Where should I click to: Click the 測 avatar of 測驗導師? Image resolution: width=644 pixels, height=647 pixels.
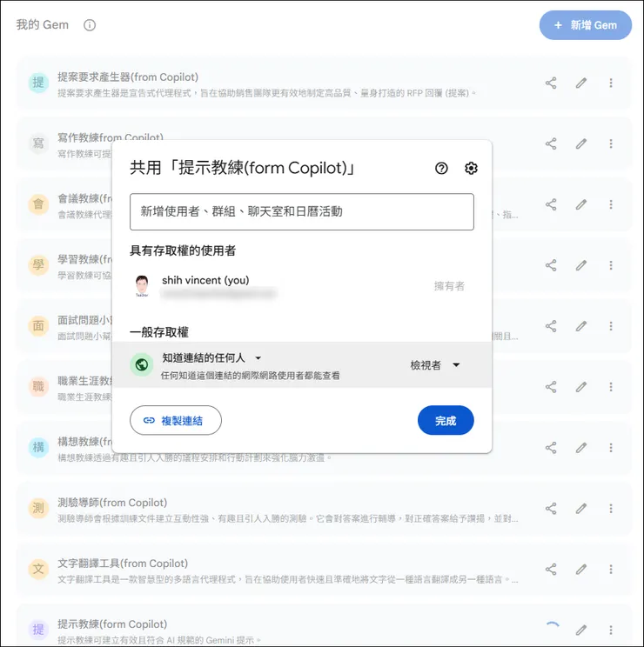point(38,509)
